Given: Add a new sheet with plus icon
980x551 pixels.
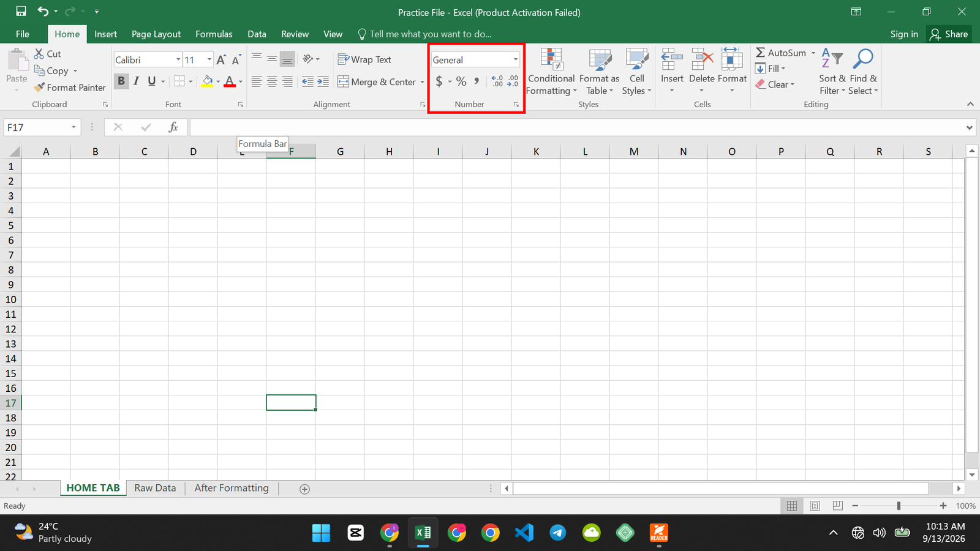Looking at the screenshot, I should point(304,489).
